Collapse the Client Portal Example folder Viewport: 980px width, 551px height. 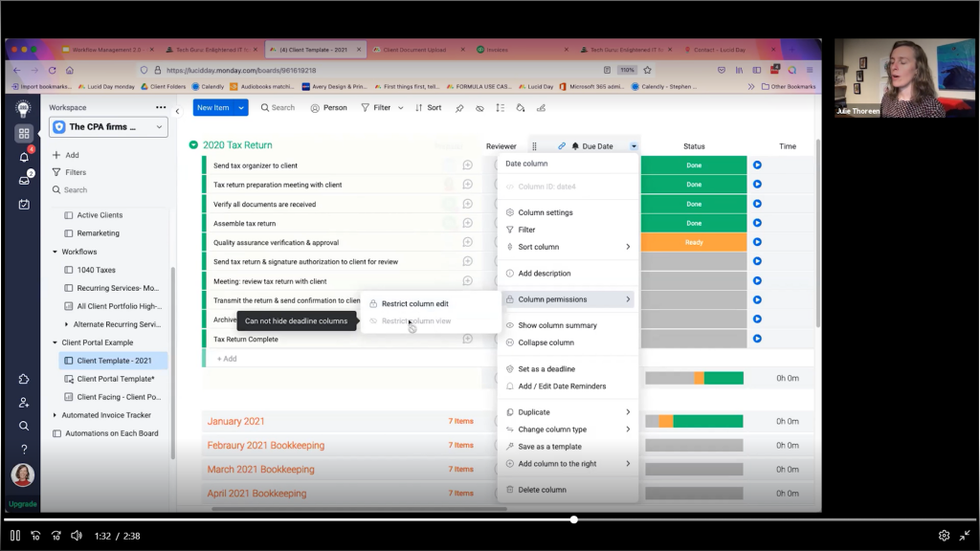[x=55, y=342]
